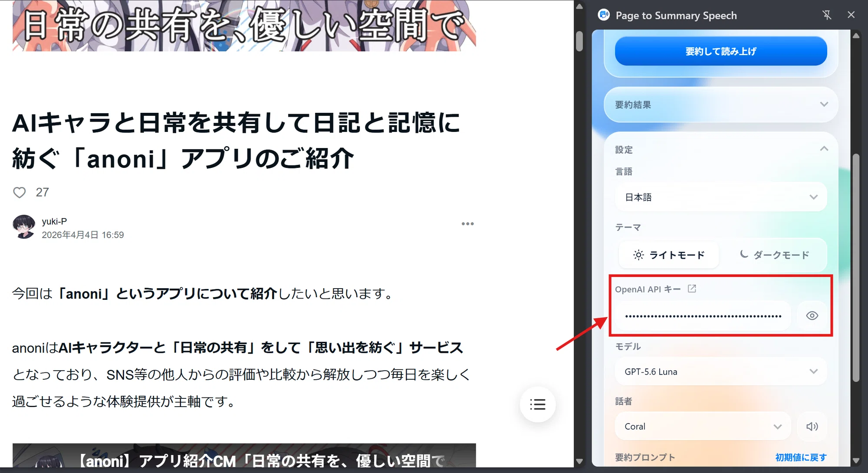Open the table of contents floating button
The width and height of the screenshot is (868, 473).
pyautogui.click(x=538, y=404)
